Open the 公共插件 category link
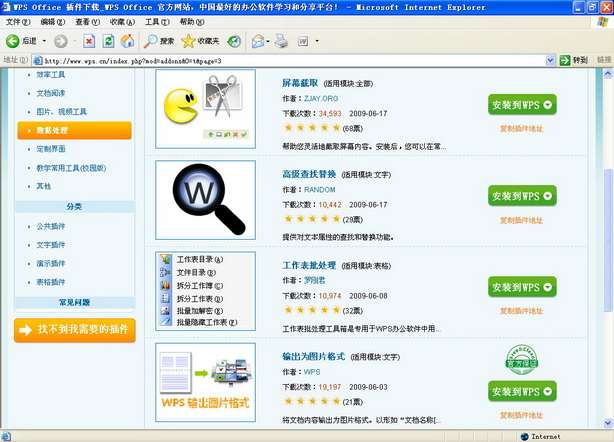This screenshot has width=614, height=442. (x=51, y=226)
